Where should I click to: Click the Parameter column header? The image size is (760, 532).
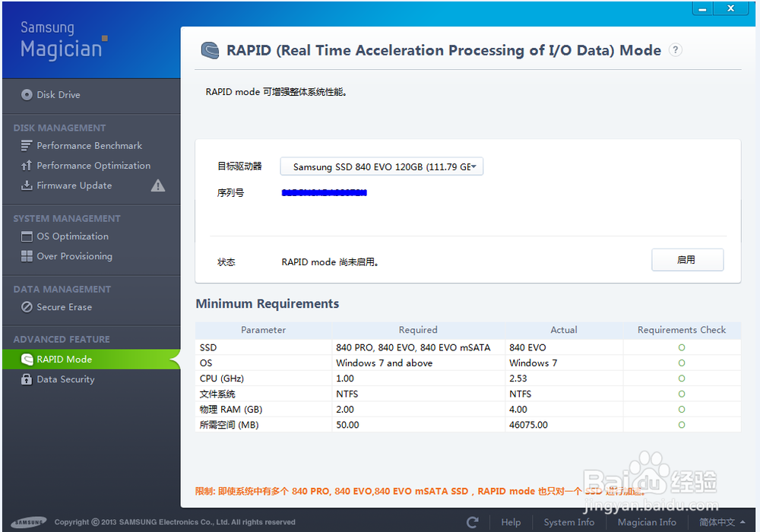[263, 330]
